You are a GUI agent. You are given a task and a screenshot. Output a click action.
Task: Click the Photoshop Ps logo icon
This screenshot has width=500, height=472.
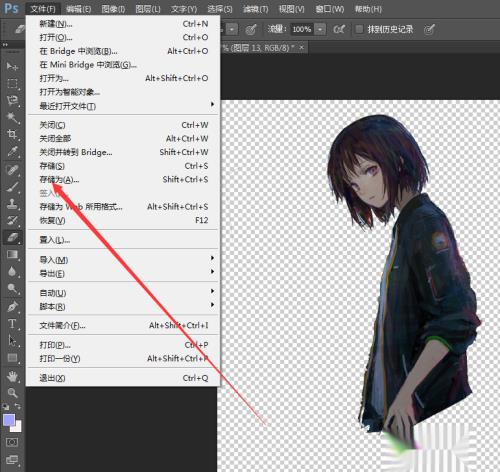coord(11,8)
